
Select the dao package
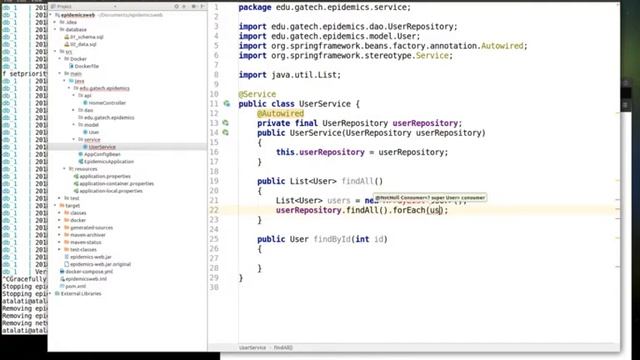(89, 110)
